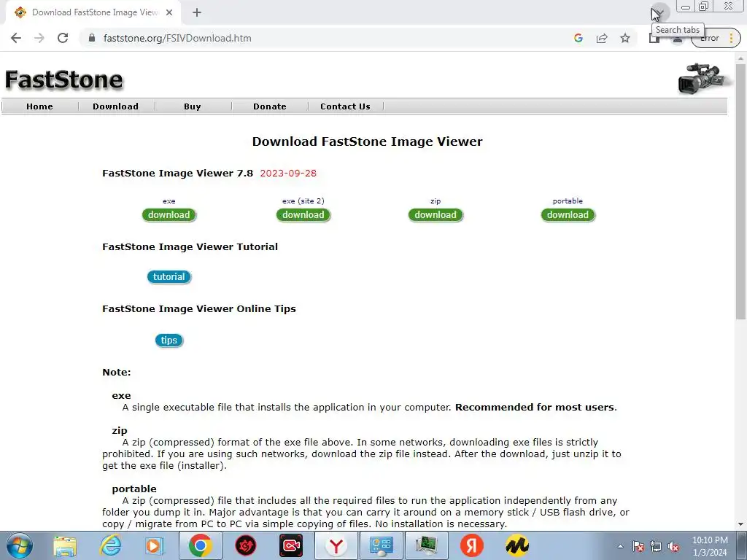The image size is (747, 560).
Task: Open Windows Explorer from the taskbar
Action: pyautogui.click(x=65, y=545)
